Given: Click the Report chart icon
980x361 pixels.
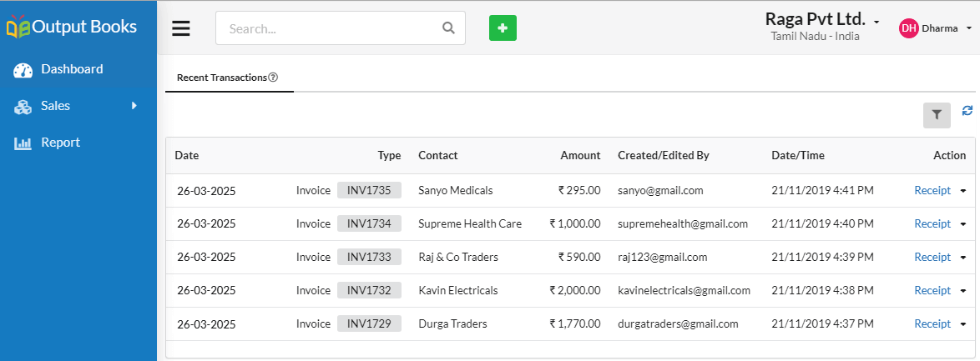Looking at the screenshot, I should (x=23, y=143).
